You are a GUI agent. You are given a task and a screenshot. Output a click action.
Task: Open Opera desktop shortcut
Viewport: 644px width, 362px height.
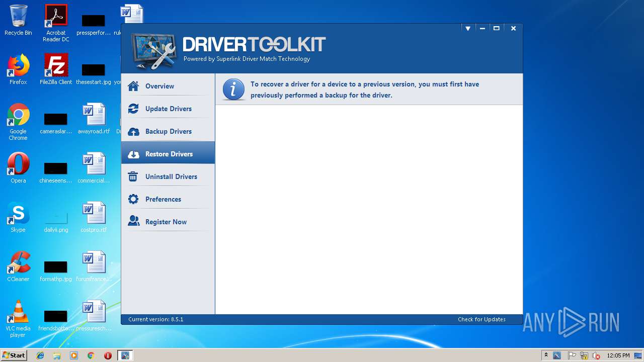pyautogui.click(x=18, y=168)
